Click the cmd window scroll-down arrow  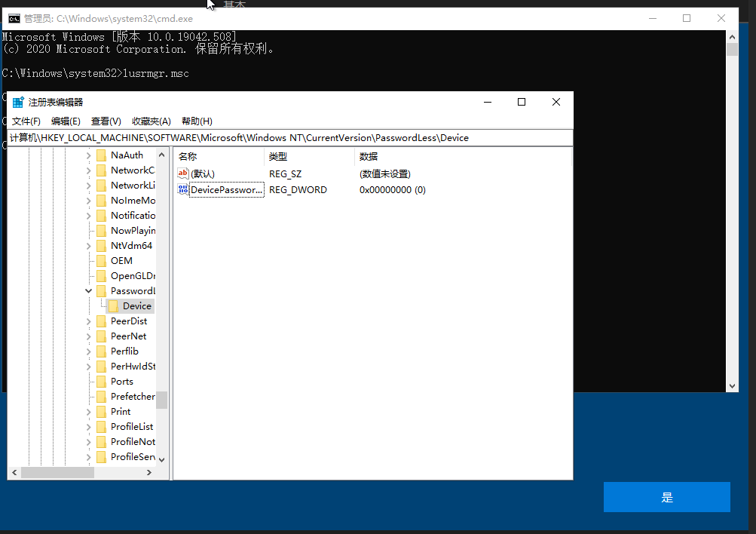[733, 386]
